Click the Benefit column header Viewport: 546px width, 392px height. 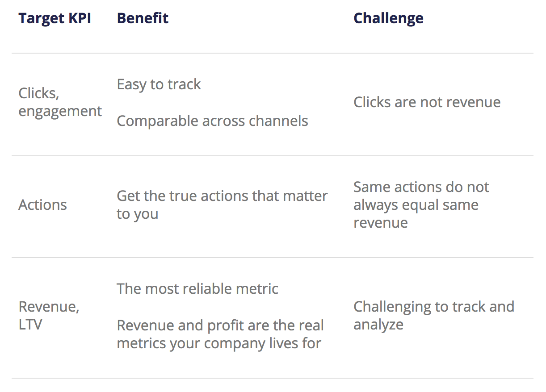point(143,18)
